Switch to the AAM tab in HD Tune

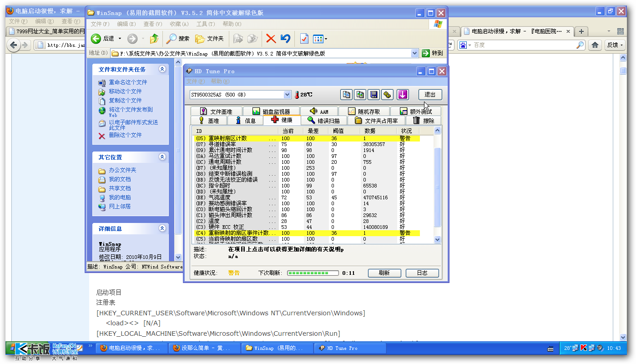319,111
